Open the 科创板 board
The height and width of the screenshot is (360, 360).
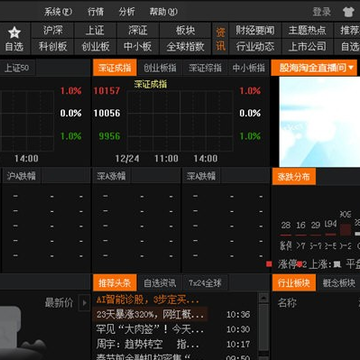(x=53, y=47)
